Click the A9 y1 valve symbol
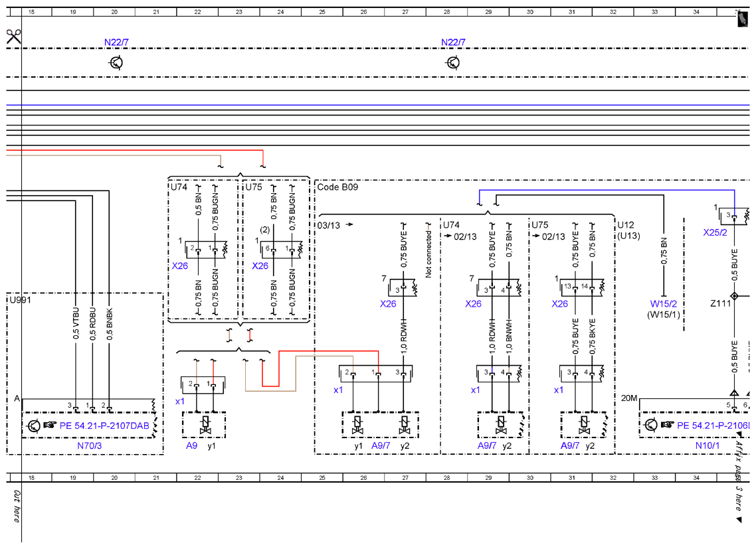Image resolution: width=756 pixels, height=549 pixels. [x=205, y=425]
